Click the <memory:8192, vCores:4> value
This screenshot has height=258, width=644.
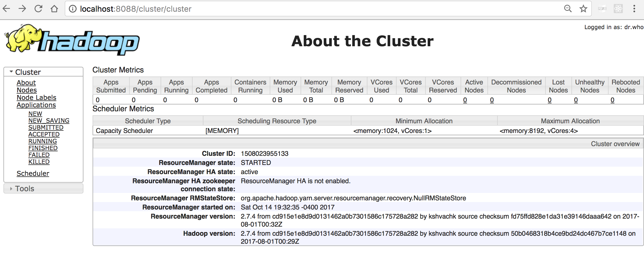click(x=539, y=131)
